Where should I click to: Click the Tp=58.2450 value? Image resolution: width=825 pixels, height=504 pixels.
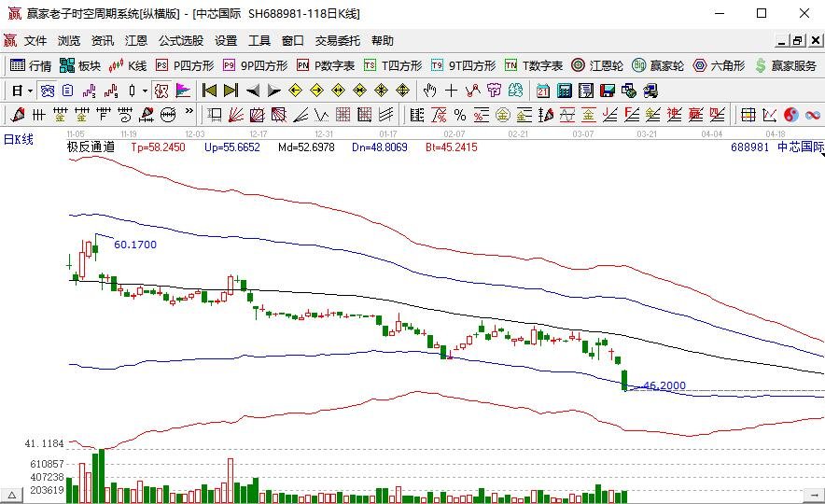pos(158,147)
